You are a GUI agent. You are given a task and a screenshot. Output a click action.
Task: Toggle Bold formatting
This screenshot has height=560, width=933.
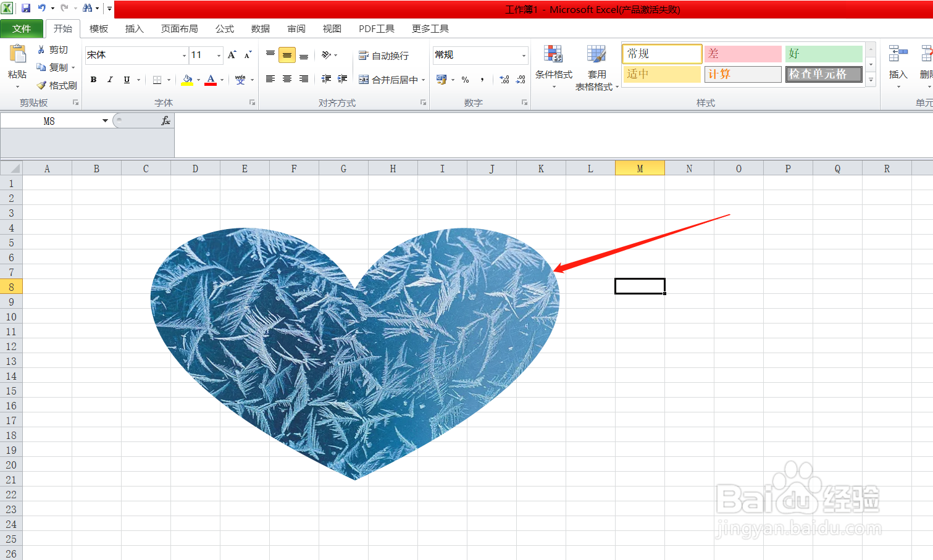point(93,80)
